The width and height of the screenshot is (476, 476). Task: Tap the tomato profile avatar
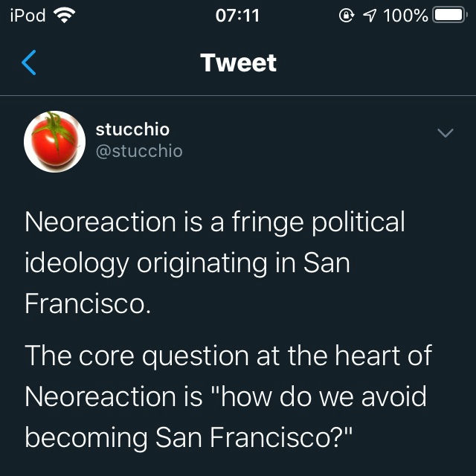54,141
